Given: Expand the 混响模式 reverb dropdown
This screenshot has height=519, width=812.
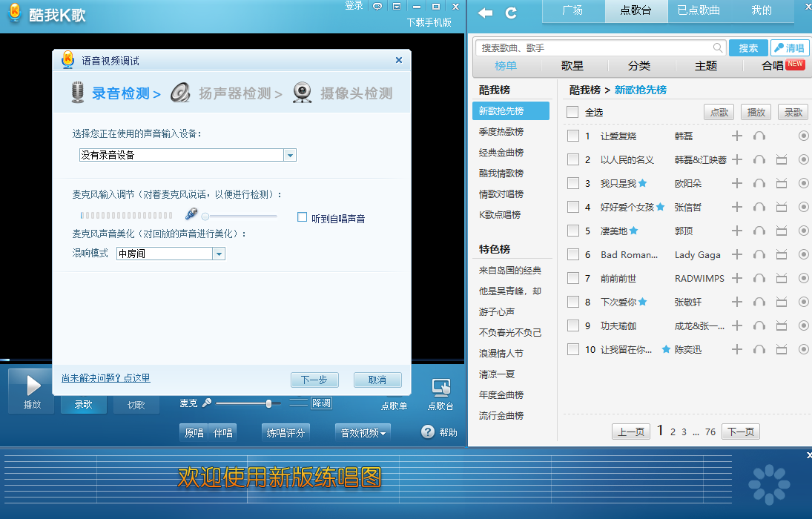Looking at the screenshot, I should click(219, 254).
